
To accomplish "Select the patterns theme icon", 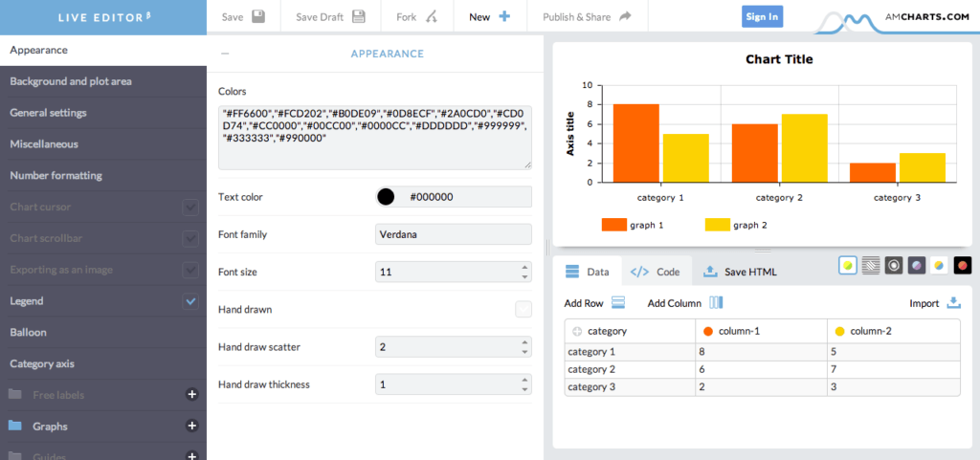I will [x=871, y=265].
